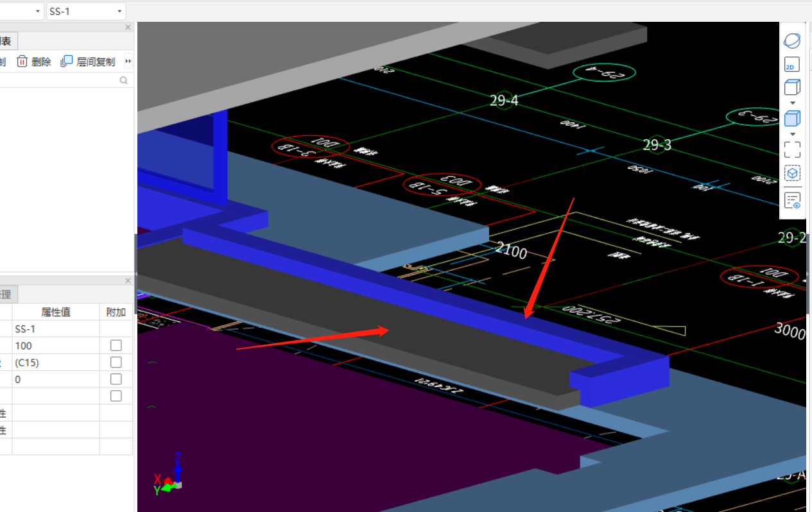Image resolution: width=812 pixels, height=512 pixels.
Task: Show more component list toolbar items
Action: (128, 62)
